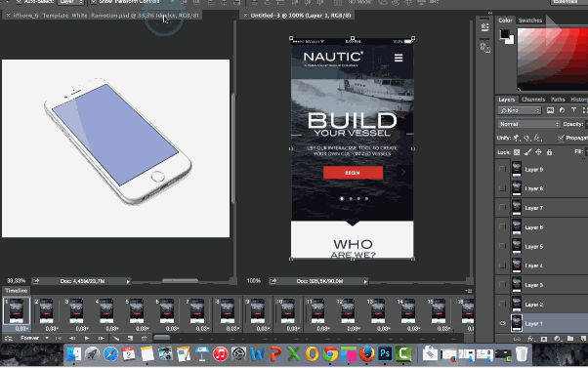
Task: Lock transparent pixels in Layers panel
Action: coord(517,152)
